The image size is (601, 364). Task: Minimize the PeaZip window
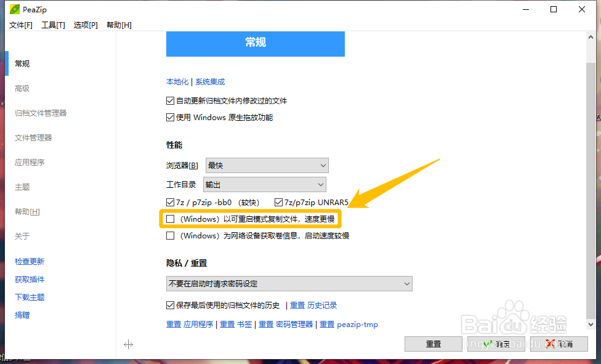click(526, 9)
